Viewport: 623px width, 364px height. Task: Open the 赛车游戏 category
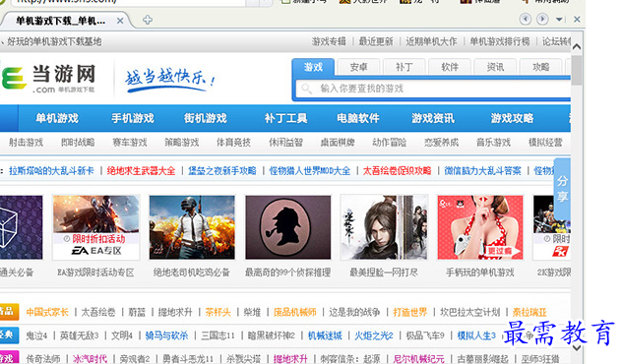pyautogui.click(x=130, y=142)
